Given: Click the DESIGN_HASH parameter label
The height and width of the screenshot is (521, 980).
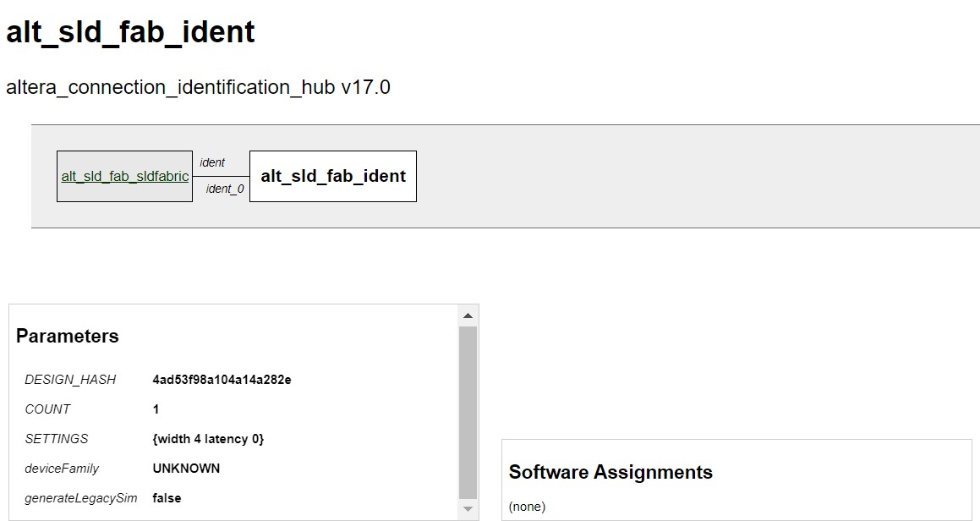Looking at the screenshot, I should tap(70, 380).
